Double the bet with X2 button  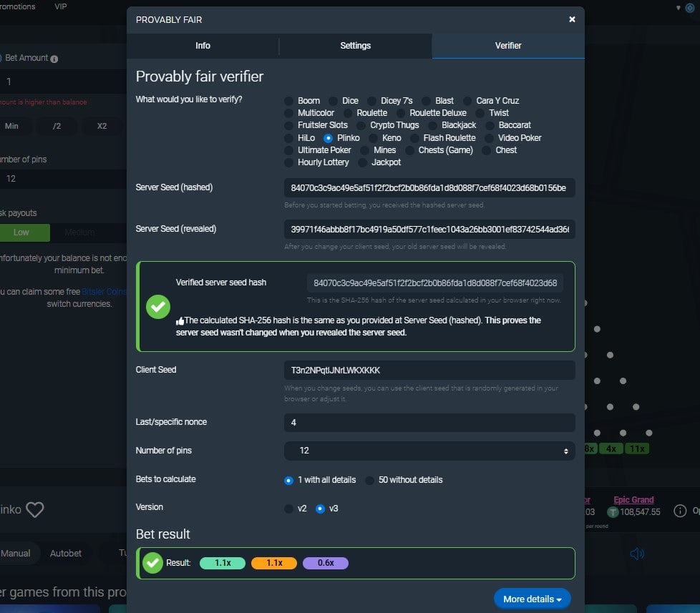click(102, 126)
